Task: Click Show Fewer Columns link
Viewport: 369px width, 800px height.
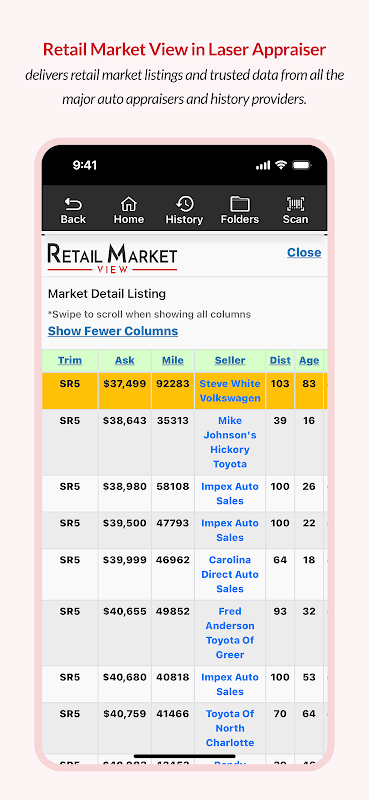Action: click(113, 331)
